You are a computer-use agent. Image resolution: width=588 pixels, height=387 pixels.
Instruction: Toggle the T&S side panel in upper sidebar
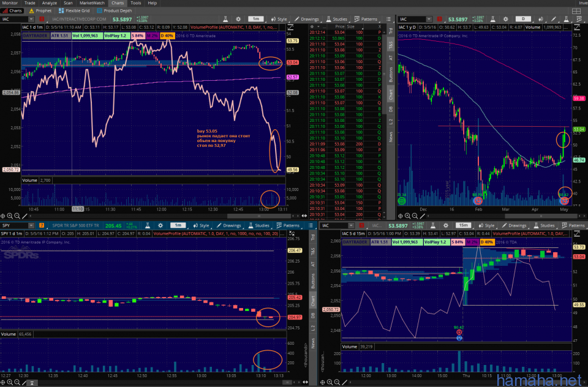(x=390, y=45)
